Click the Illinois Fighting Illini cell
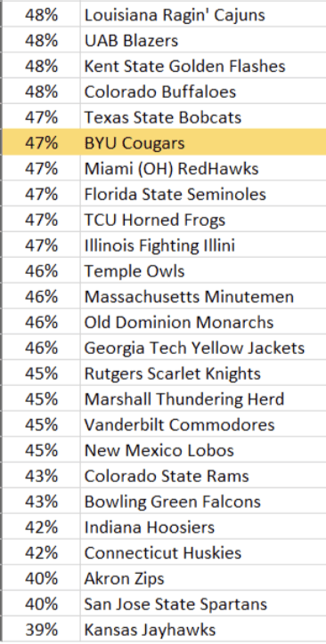Image resolution: width=326 pixels, height=644 pixels. pos(203,246)
